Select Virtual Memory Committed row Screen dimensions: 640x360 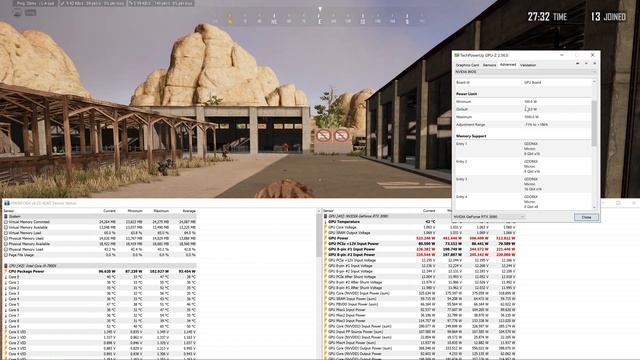100,222
